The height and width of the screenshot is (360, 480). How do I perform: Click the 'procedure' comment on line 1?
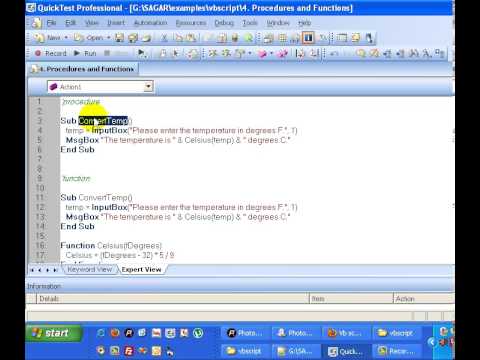tap(81, 101)
